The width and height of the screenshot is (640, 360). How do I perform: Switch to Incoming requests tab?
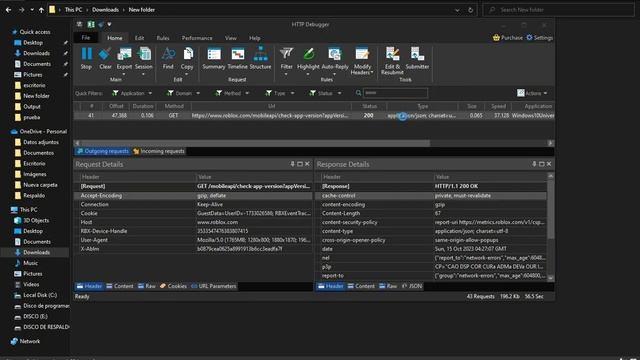(x=158, y=151)
